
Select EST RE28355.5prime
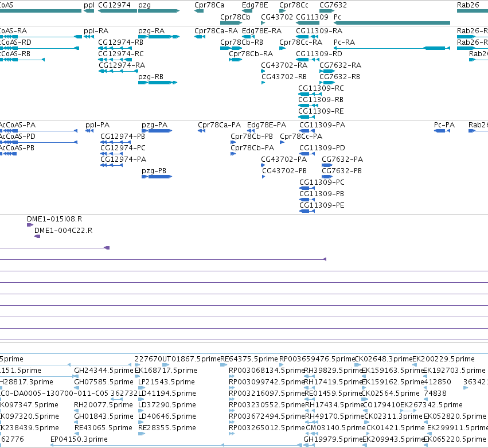click(167, 428)
